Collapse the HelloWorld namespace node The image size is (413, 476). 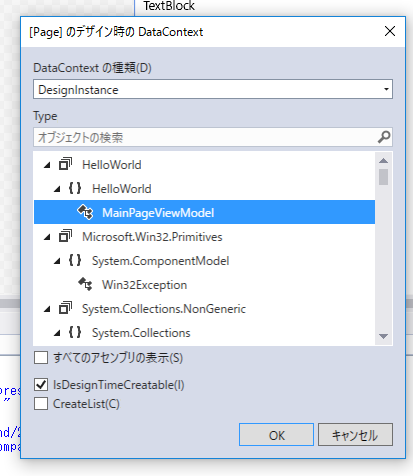point(57,189)
